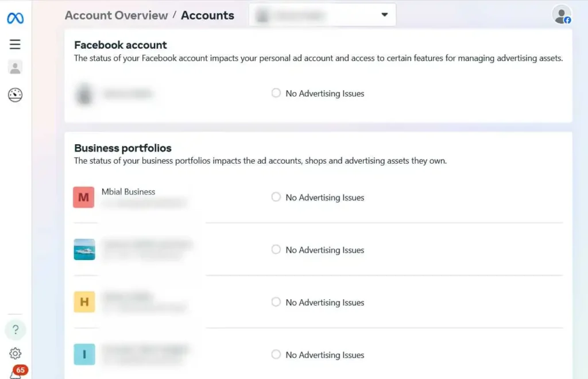Click the status circle for Facebook account
Screen dimensions: 588x379
[276, 93]
